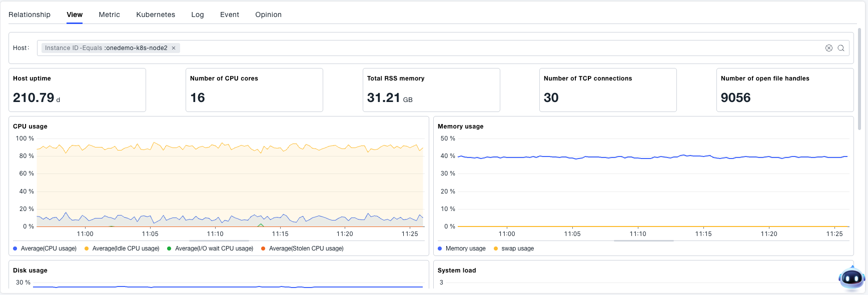The image size is (868, 295).
Task: Open the robot assistant chat icon
Action: (x=851, y=278)
